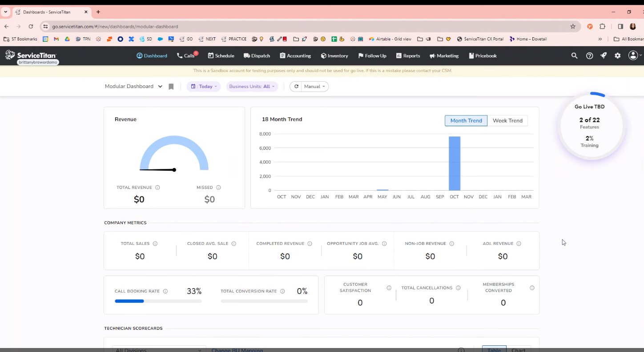Select the Month Trend toggle
644x352 pixels.
pyautogui.click(x=466, y=120)
